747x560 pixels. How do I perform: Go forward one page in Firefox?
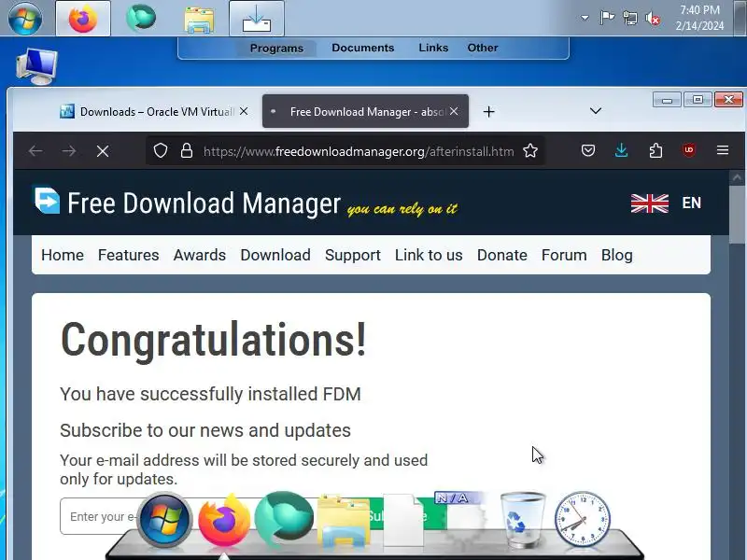69,151
